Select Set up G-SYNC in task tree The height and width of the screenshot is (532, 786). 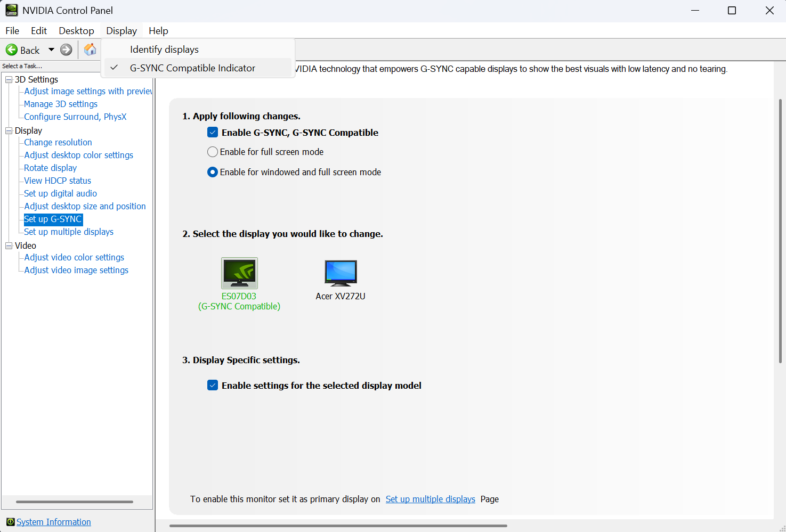click(x=53, y=219)
